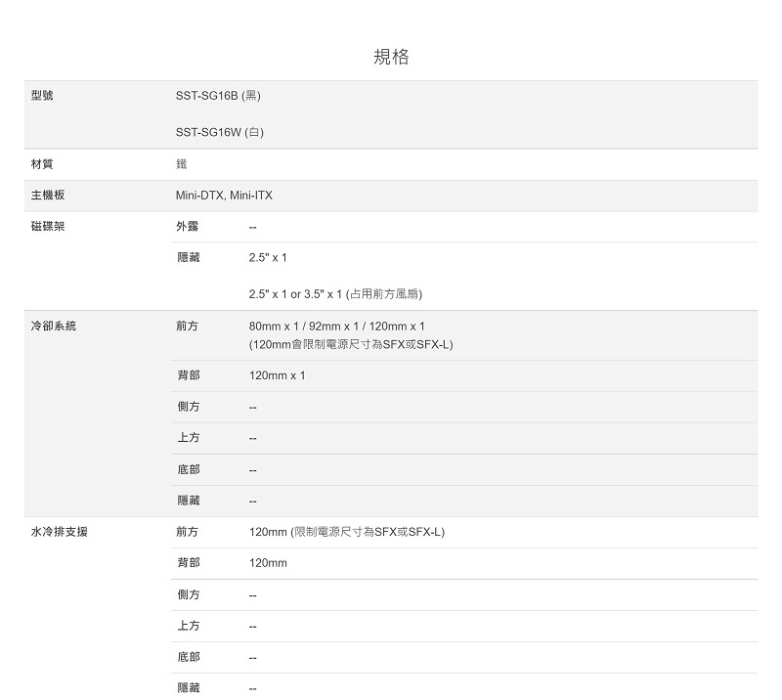Click the 水冷排支援 row label
This screenshot has height=700, width=782.
[59, 532]
